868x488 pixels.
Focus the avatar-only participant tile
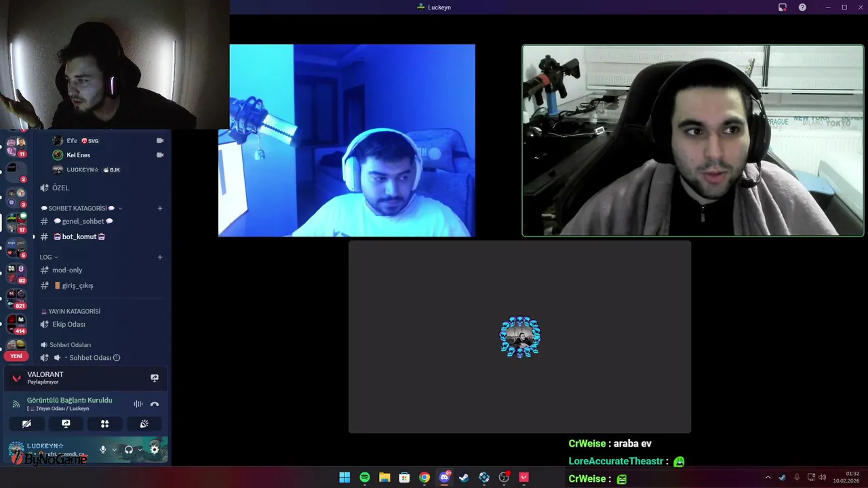pyautogui.click(x=520, y=337)
